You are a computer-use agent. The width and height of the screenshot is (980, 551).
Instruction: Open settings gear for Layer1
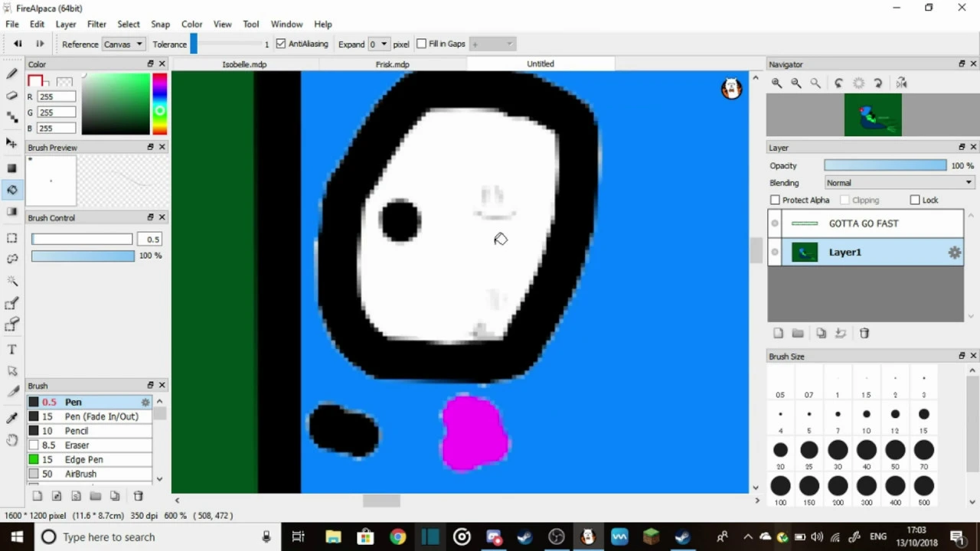tap(954, 253)
